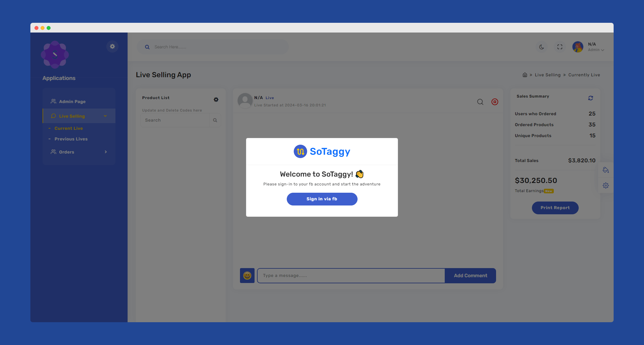
Task: Click the Live Started timestamp text
Action: click(290, 105)
